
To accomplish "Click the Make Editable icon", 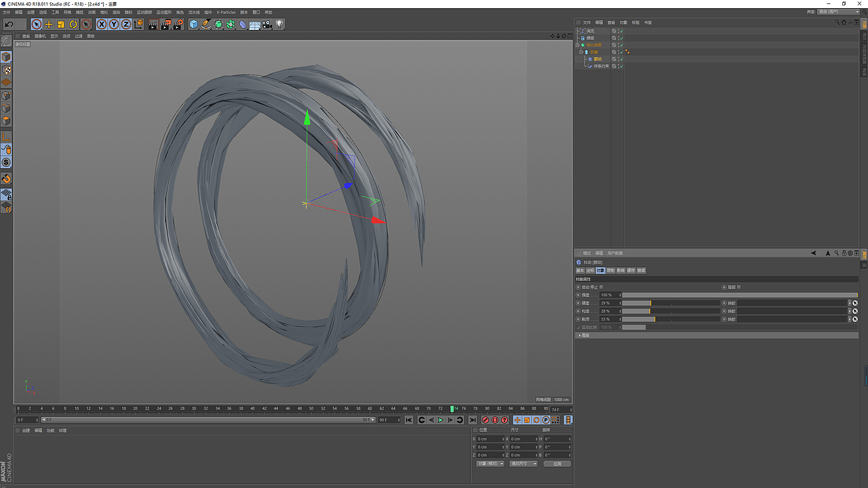I will tap(6, 41).
